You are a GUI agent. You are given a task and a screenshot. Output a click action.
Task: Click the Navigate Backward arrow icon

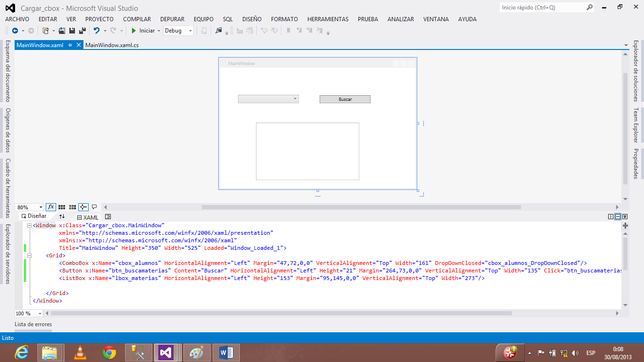point(16,30)
